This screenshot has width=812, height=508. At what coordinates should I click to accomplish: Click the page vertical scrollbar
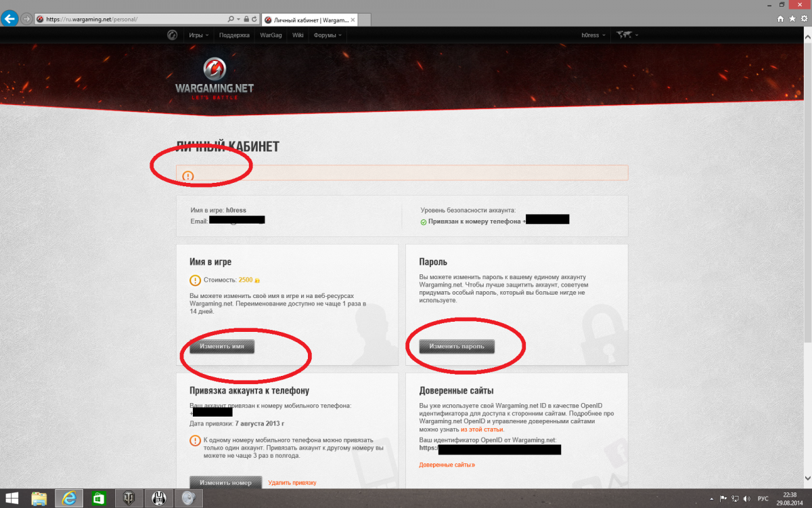click(x=808, y=257)
